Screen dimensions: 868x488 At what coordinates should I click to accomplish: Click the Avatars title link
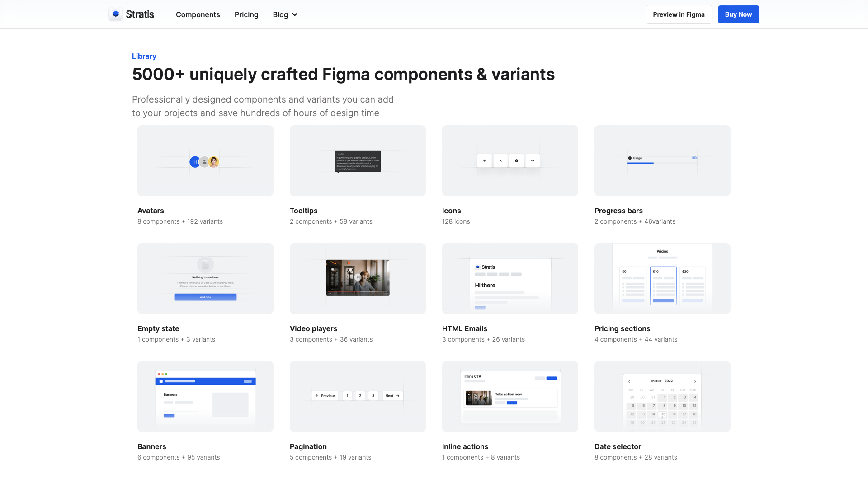click(x=151, y=211)
